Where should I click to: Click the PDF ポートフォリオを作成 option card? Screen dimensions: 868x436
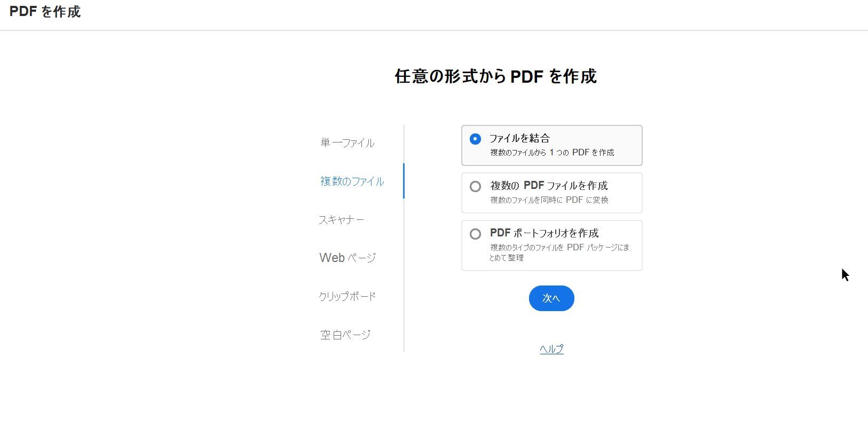tap(551, 245)
